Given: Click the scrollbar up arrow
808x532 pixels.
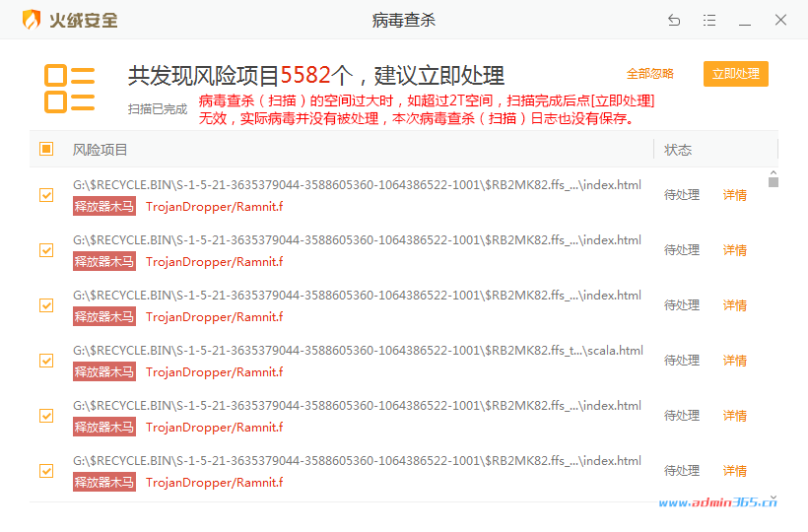Looking at the screenshot, I should tap(774, 173).
